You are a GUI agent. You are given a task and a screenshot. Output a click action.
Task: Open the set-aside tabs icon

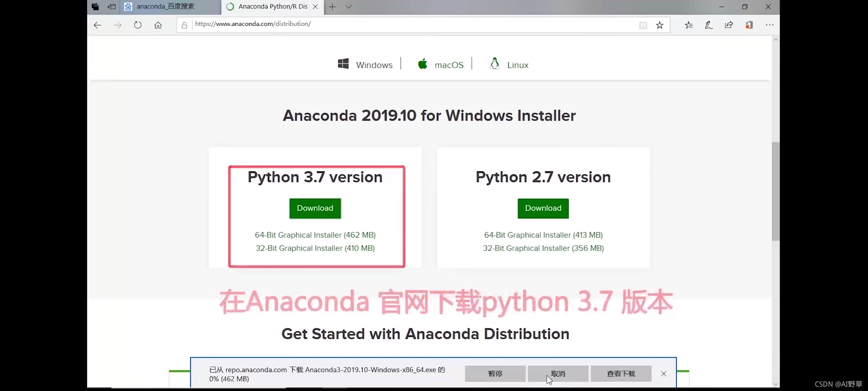[95, 7]
